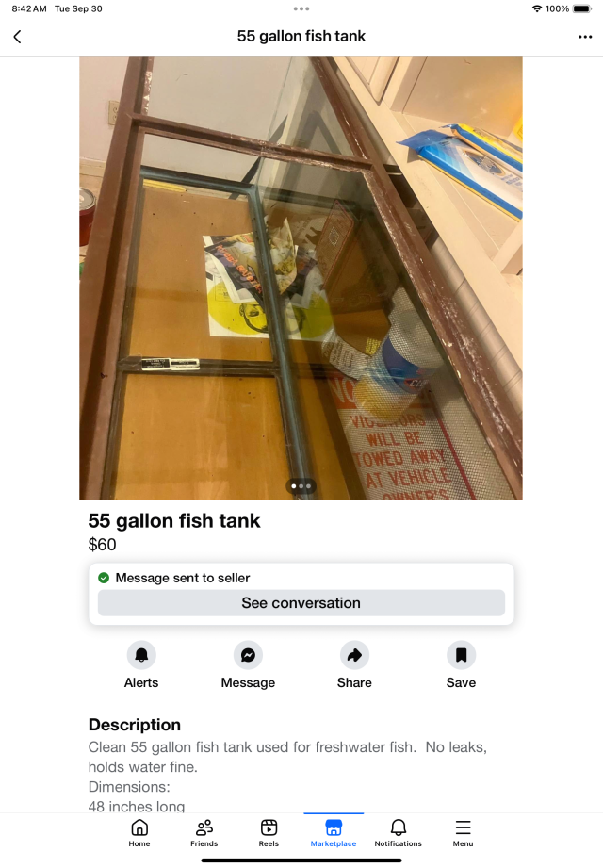Image resolution: width=603 pixels, height=868 pixels.
Task: Open the Menu hamburger tab
Action: (x=463, y=832)
